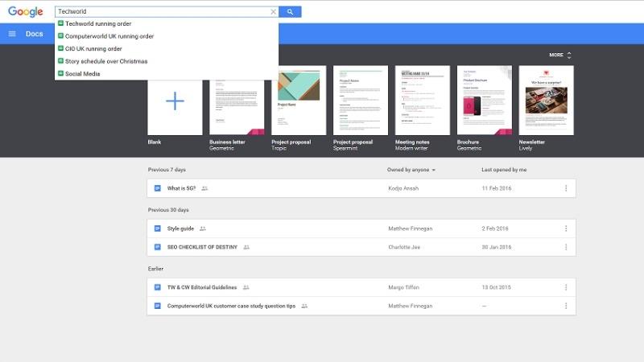
Task: Open three-dot menu for What is 5G?
Action: (x=566, y=188)
